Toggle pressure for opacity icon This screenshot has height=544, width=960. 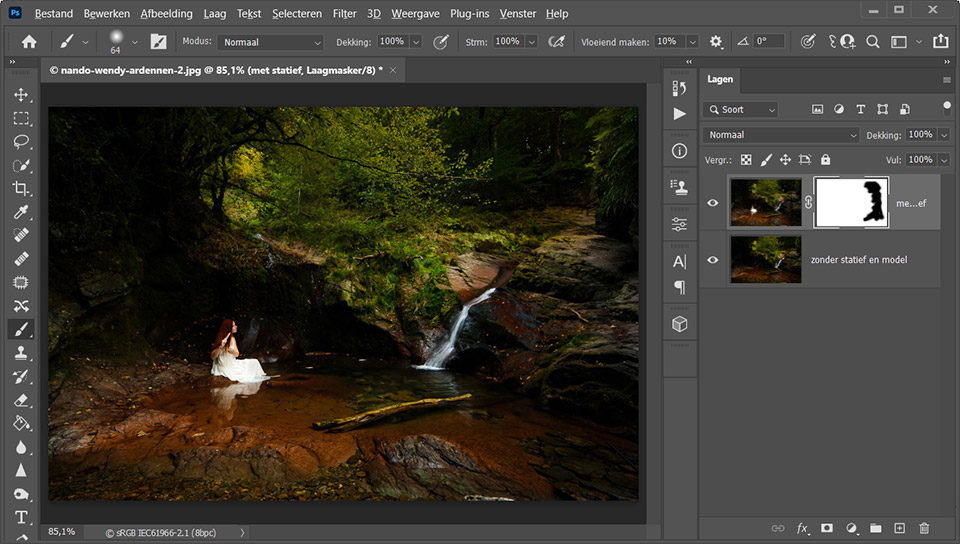point(440,42)
